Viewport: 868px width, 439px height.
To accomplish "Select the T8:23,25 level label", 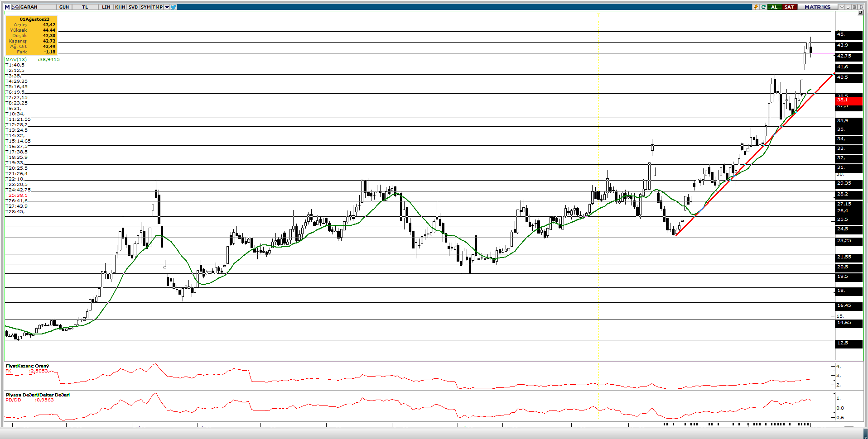I will (x=16, y=103).
